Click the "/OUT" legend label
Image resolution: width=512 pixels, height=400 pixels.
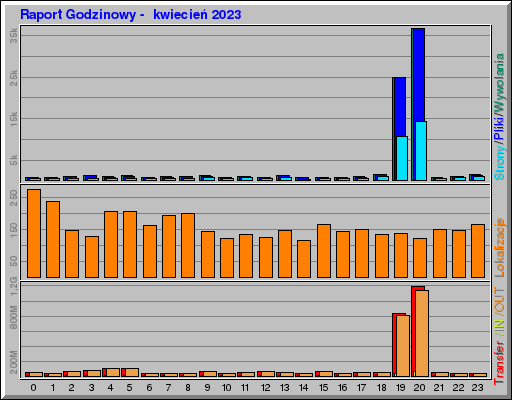(499, 301)
